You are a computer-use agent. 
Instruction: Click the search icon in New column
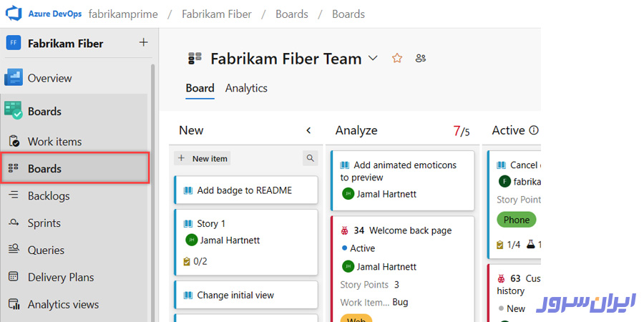311,159
